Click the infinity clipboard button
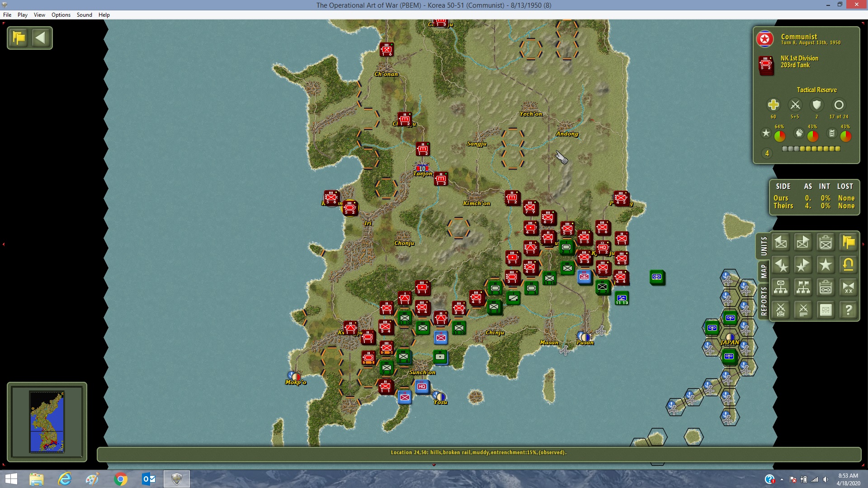The height and width of the screenshot is (488, 868). (826, 287)
